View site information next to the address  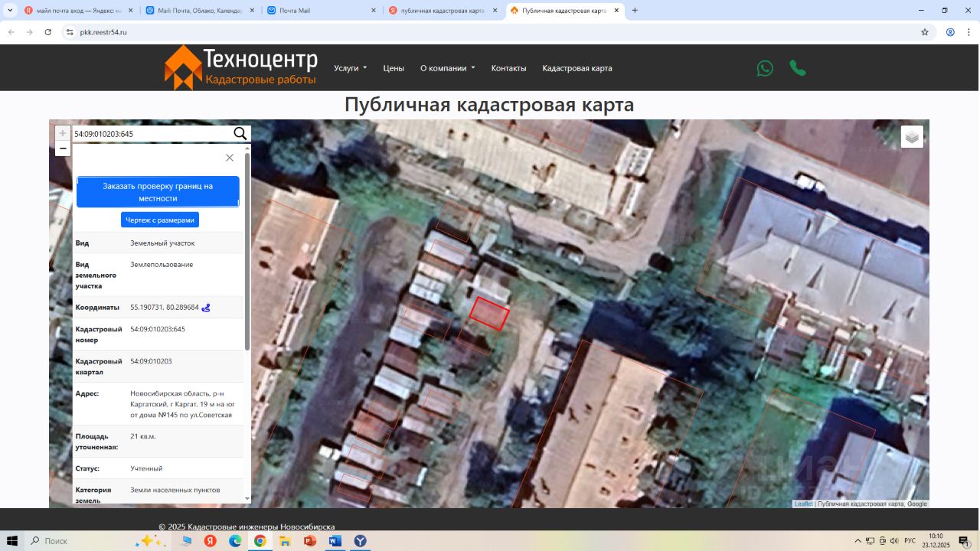tap(70, 32)
